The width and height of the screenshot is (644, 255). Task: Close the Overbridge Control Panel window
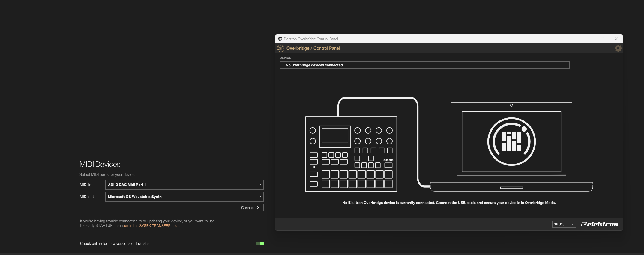pyautogui.click(x=616, y=39)
